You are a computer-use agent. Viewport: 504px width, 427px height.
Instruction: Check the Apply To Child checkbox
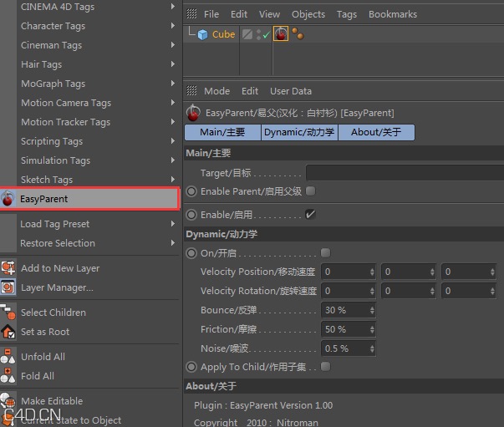pyautogui.click(x=326, y=366)
